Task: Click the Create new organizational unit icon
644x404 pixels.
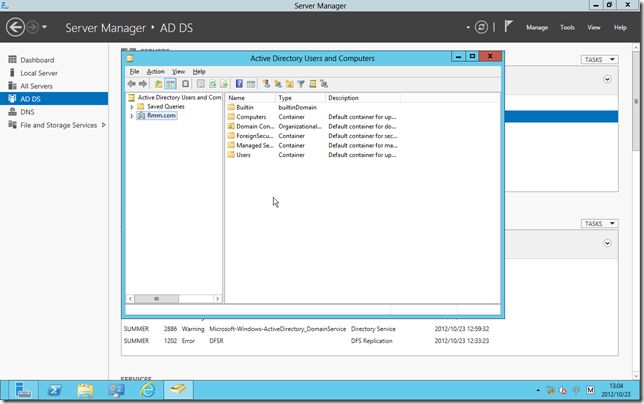Action: 290,84
